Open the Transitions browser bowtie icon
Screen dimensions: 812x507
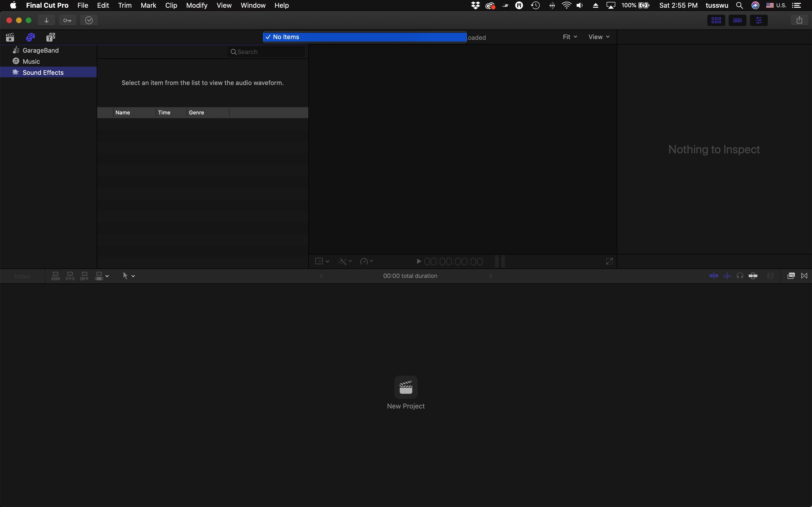tap(805, 276)
